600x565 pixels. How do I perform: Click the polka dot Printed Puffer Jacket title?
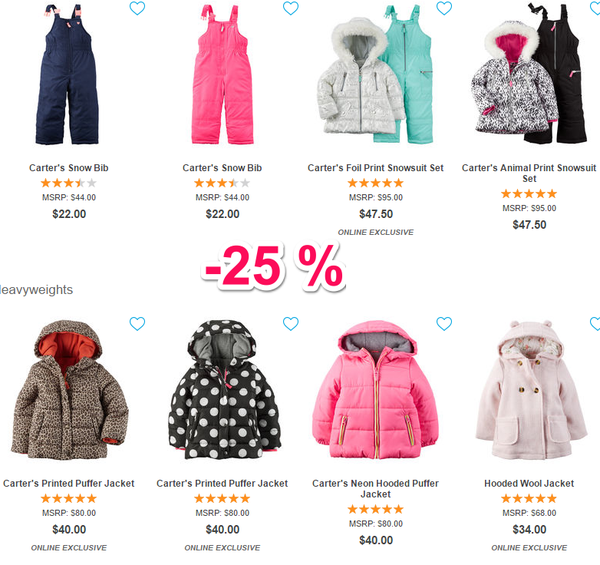point(222,484)
